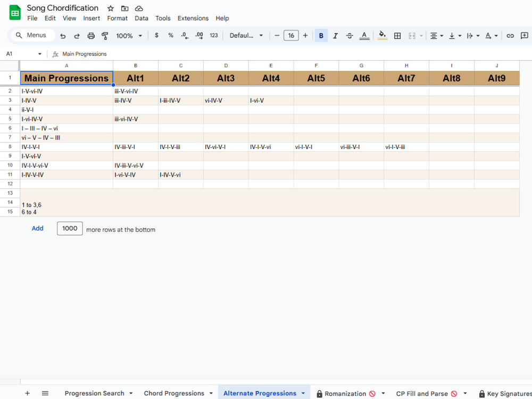Screen dimensions: 532x399
Task: Insert a comment
Action: click(x=524, y=36)
